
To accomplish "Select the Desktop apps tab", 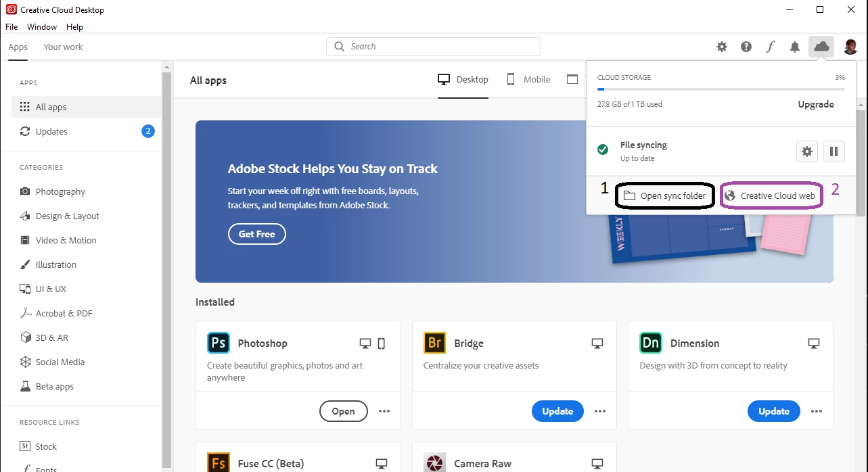I will tap(463, 80).
